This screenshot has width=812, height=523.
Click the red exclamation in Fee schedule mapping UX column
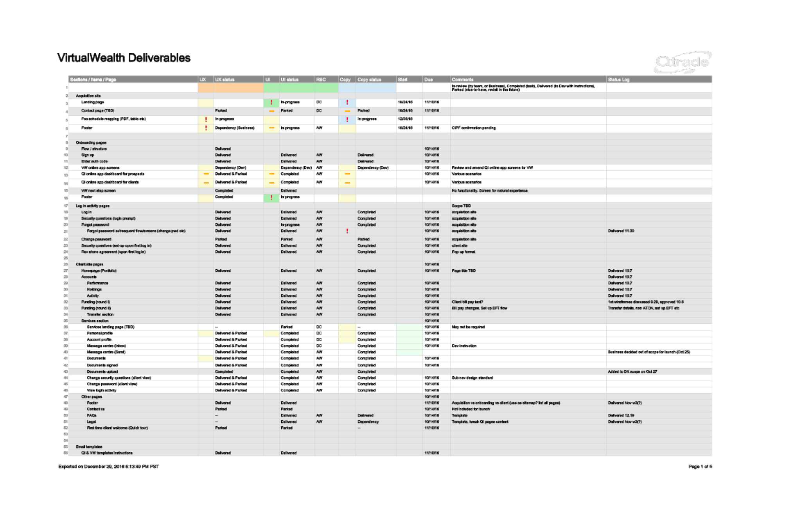[206, 119]
